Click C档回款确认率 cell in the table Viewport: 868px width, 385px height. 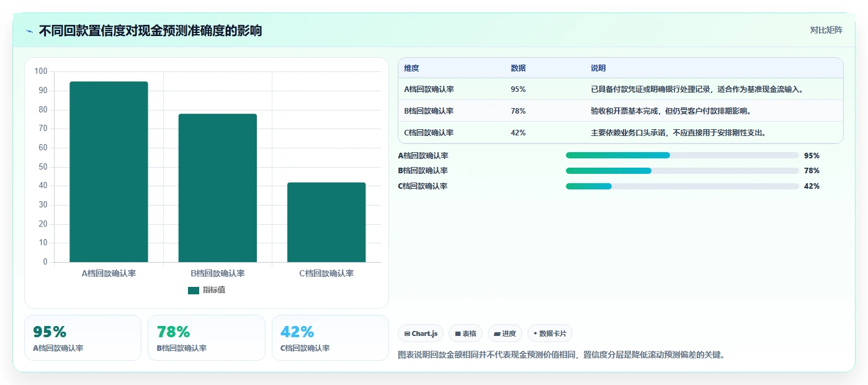pos(429,133)
